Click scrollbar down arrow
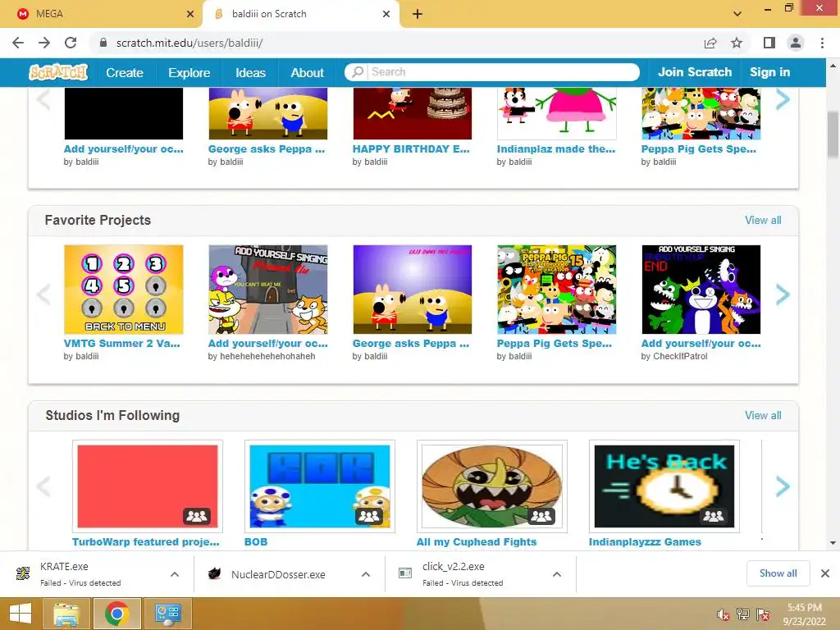The width and height of the screenshot is (840, 630). pyautogui.click(x=833, y=543)
